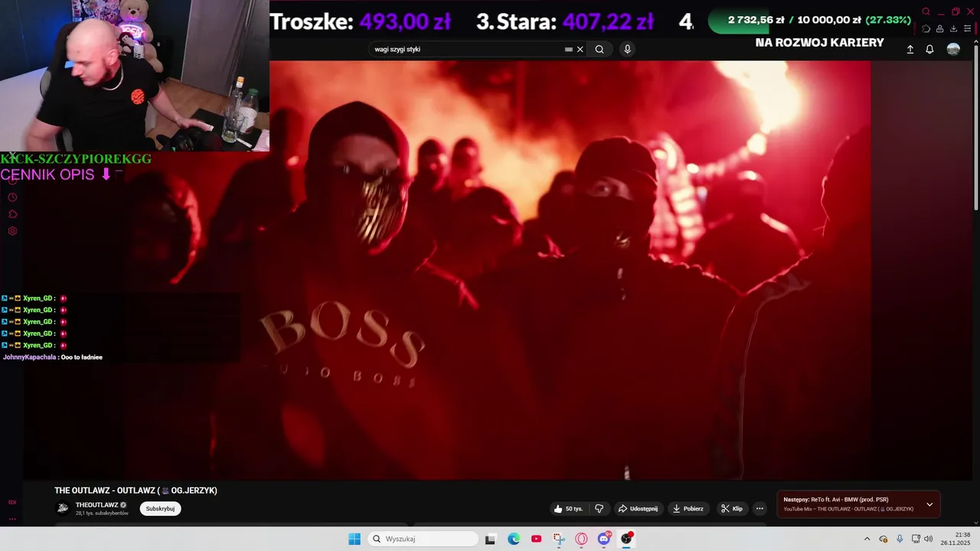Open the THEOUTLAWZ channel name link

coord(97,505)
